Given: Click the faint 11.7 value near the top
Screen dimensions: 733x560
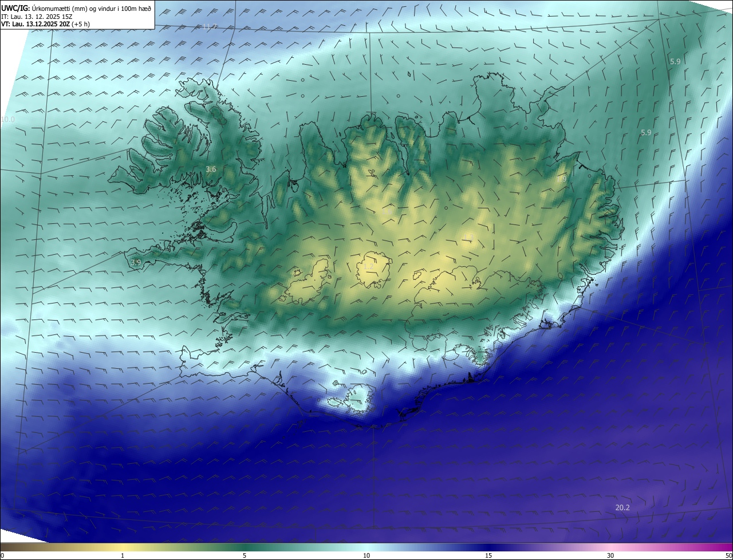Looking at the screenshot, I should [x=210, y=26].
